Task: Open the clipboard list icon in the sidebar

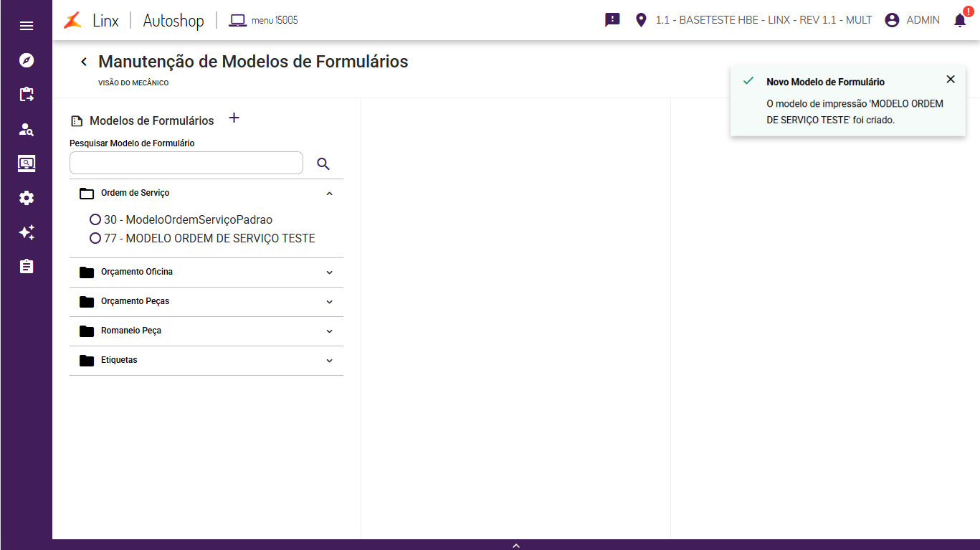Action: [27, 267]
